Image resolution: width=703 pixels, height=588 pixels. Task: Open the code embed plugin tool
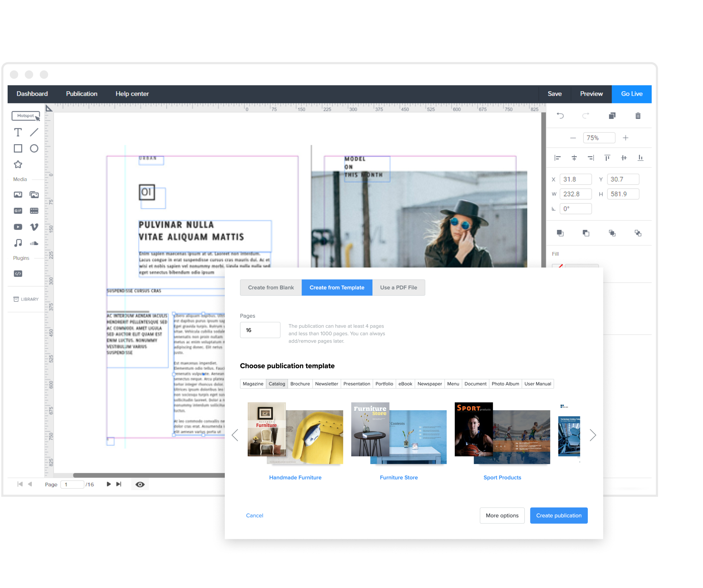coord(18,274)
